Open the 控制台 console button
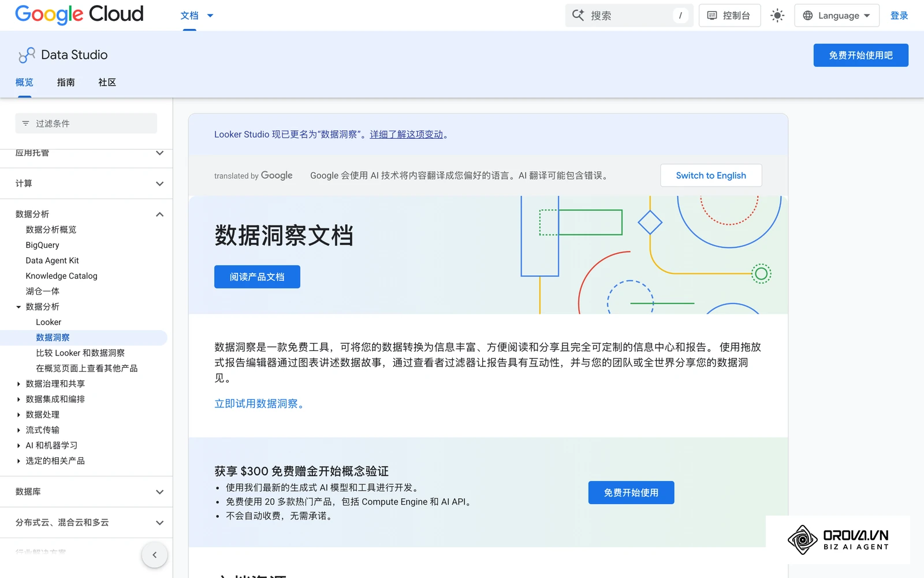924x578 pixels. [x=729, y=16]
